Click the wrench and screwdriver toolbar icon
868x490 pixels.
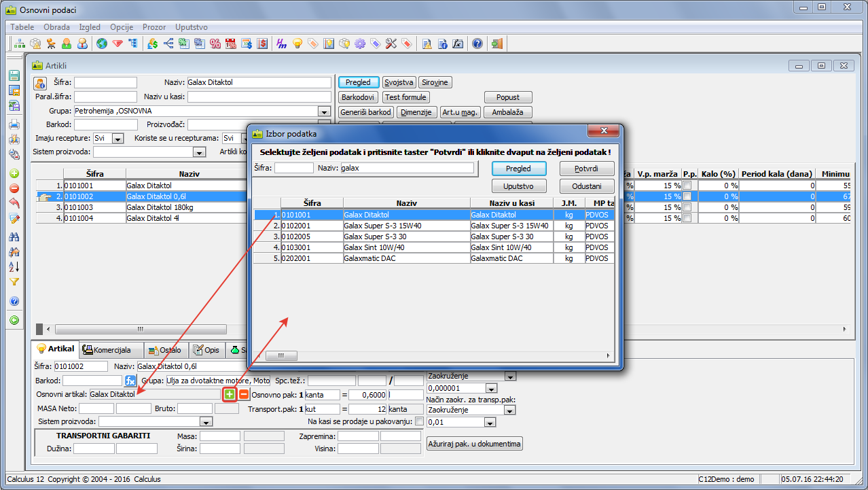click(391, 43)
